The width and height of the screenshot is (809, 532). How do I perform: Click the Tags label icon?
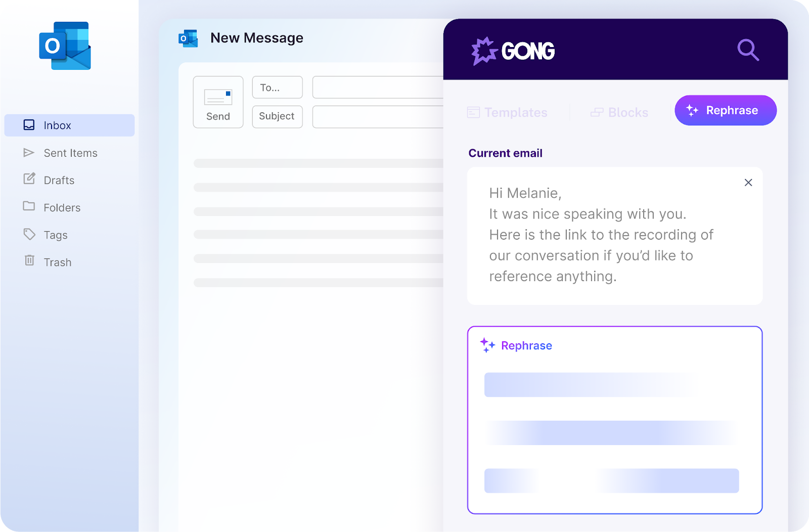coord(29,234)
